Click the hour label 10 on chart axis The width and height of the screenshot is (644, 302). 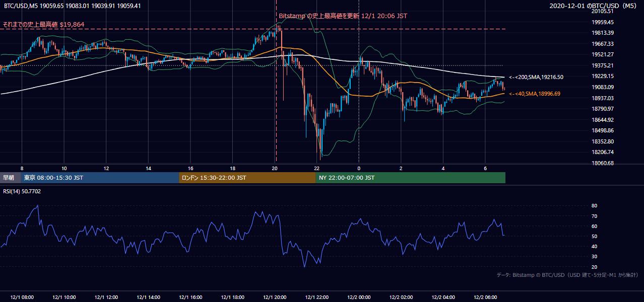click(64, 168)
